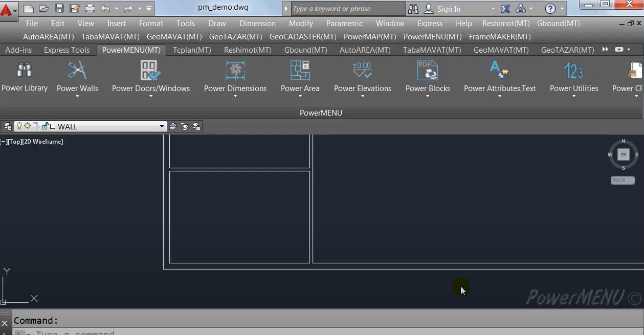
Task: Toggle the WALL layer lock icon
Action: (x=45, y=126)
